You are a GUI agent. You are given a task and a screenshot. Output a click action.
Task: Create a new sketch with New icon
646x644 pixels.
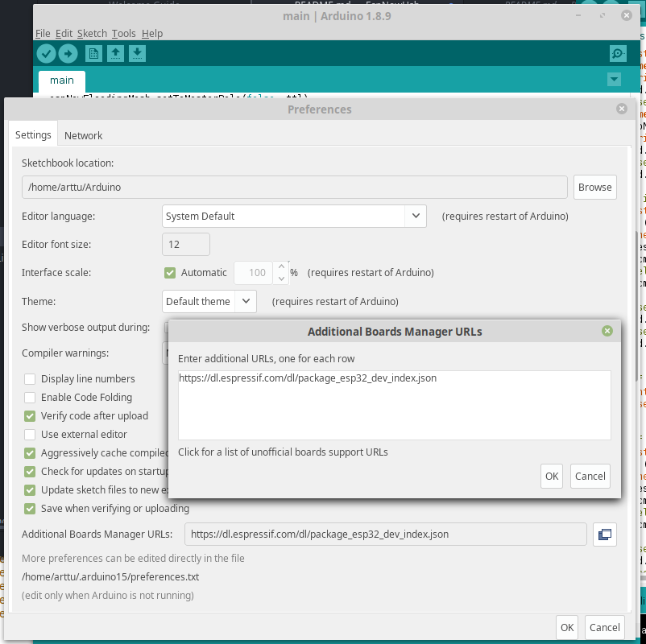pyautogui.click(x=93, y=53)
